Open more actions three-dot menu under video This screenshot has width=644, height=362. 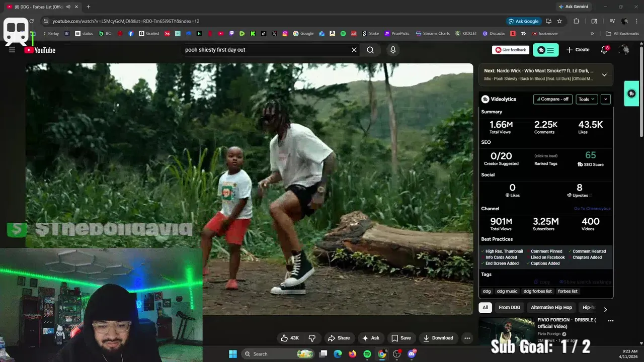coord(467,338)
